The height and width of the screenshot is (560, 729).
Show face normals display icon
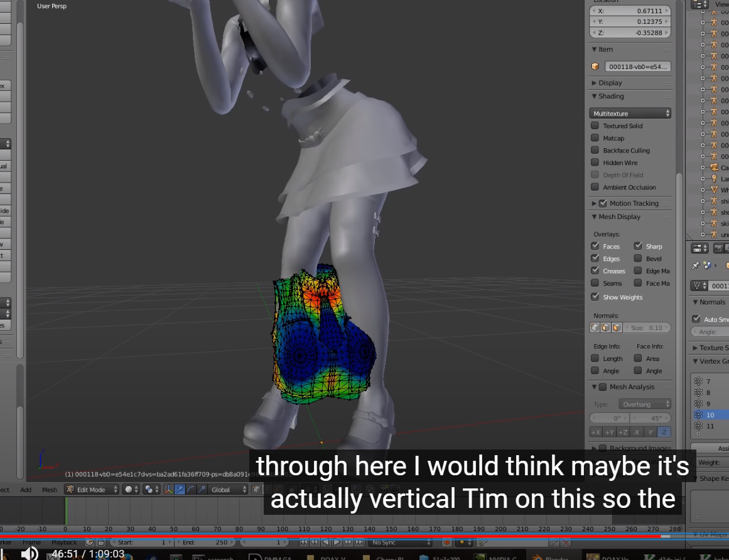(617, 328)
